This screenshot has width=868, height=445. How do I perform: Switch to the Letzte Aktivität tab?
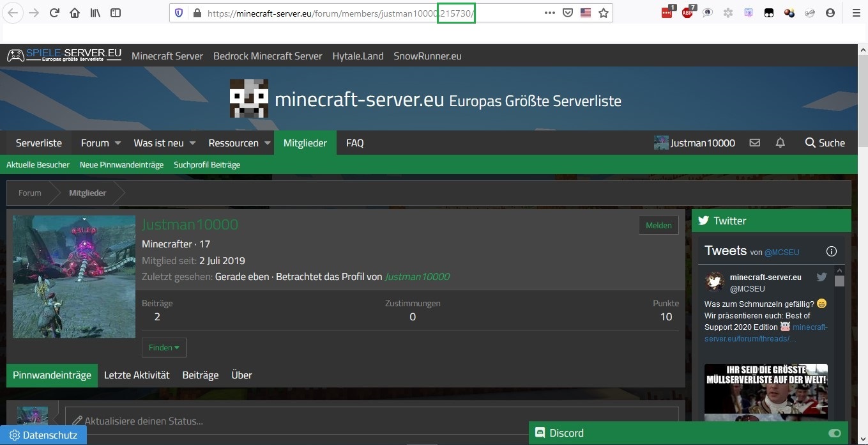[x=137, y=375]
